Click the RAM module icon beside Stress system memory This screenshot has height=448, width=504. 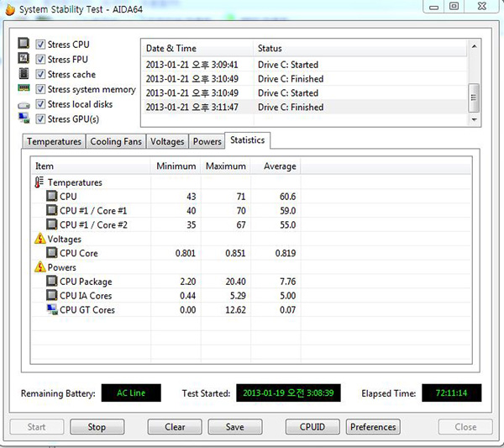(24, 87)
